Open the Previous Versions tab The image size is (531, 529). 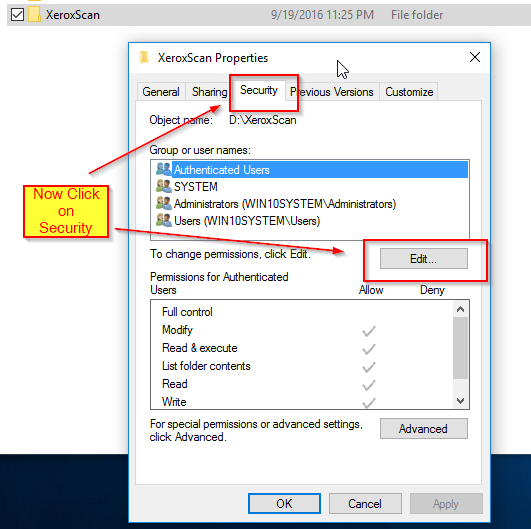click(x=332, y=92)
